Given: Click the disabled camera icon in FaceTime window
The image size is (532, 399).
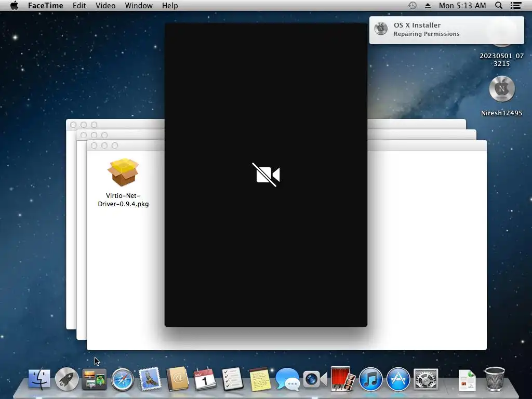Looking at the screenshot, I should [266, 175].
